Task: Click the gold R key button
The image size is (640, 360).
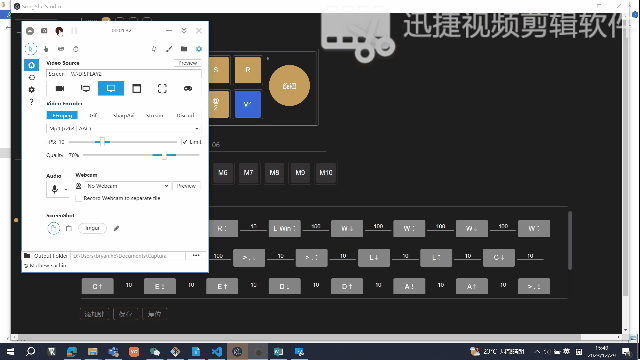Action: [x=248, y=70]
